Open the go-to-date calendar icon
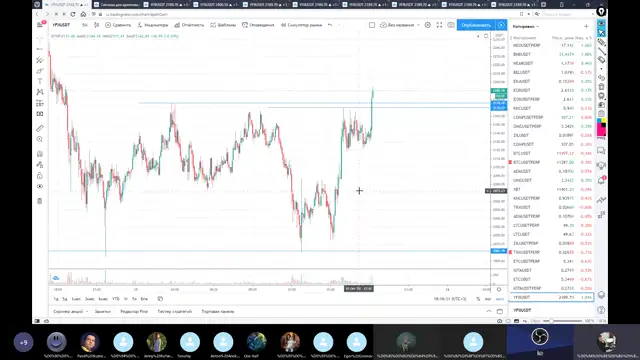This screenshot has height=360, width=640. 160,299
